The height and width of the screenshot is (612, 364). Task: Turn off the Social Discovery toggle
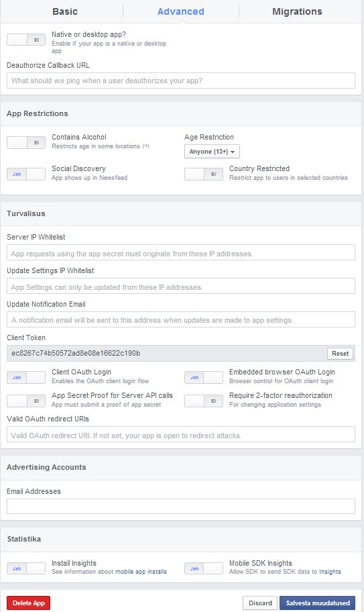[26, 174]
